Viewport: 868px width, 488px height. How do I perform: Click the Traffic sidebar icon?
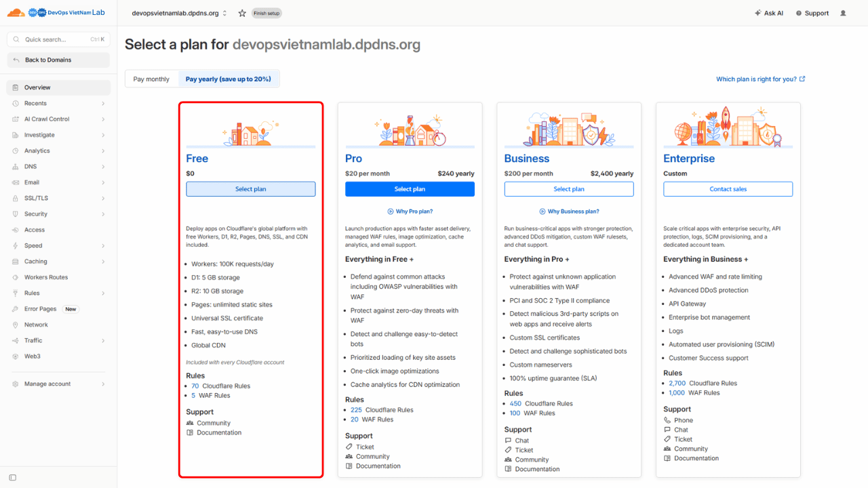pyautogui.click(x=16, y=340)
